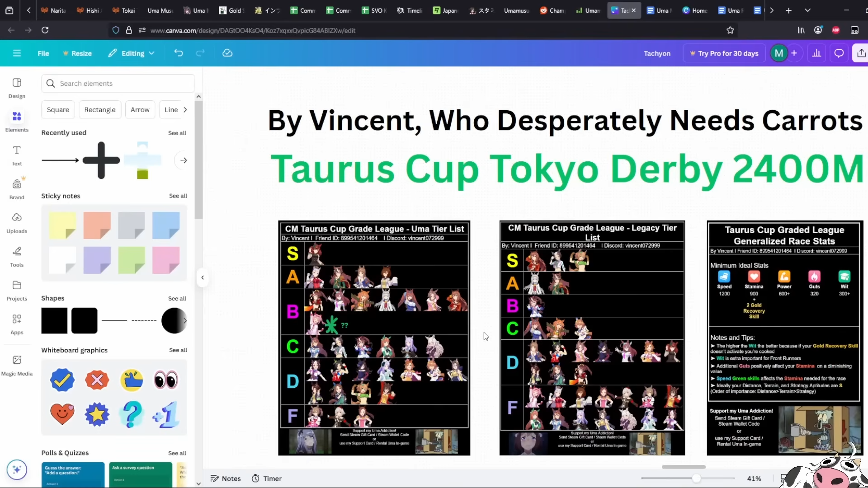Click the Share upload icon

point(861,53)
